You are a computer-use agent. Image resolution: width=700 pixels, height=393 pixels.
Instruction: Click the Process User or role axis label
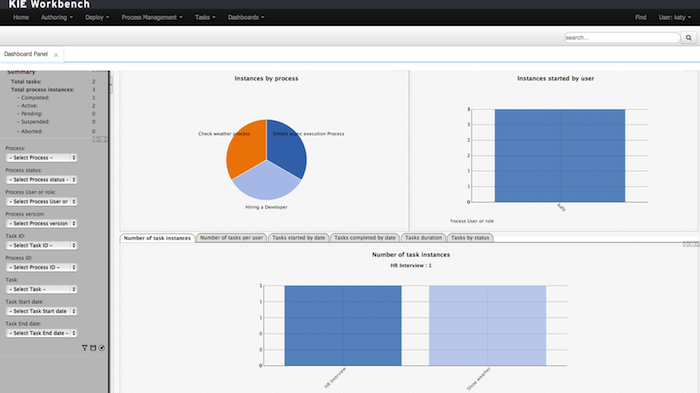(471, 221)
